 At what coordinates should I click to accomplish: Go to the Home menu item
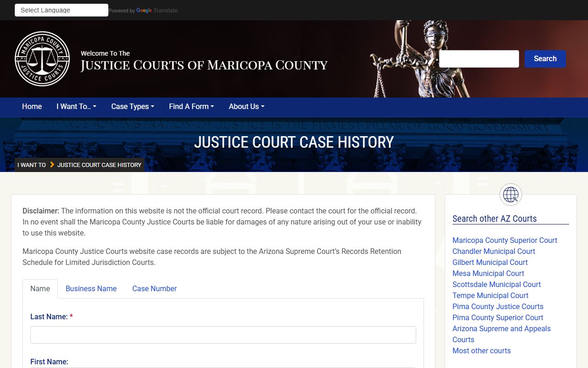(32, 106)
